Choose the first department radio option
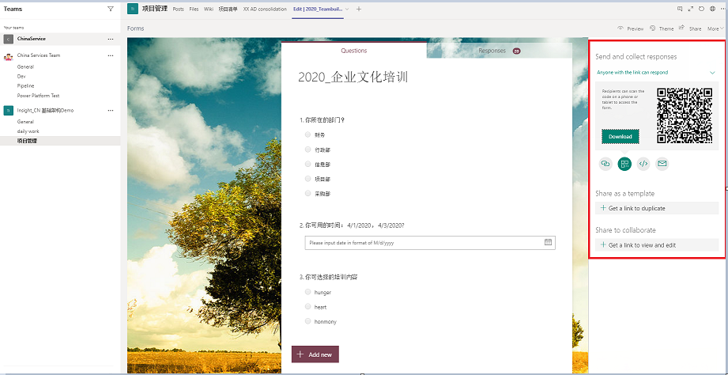 pos(308,135)
